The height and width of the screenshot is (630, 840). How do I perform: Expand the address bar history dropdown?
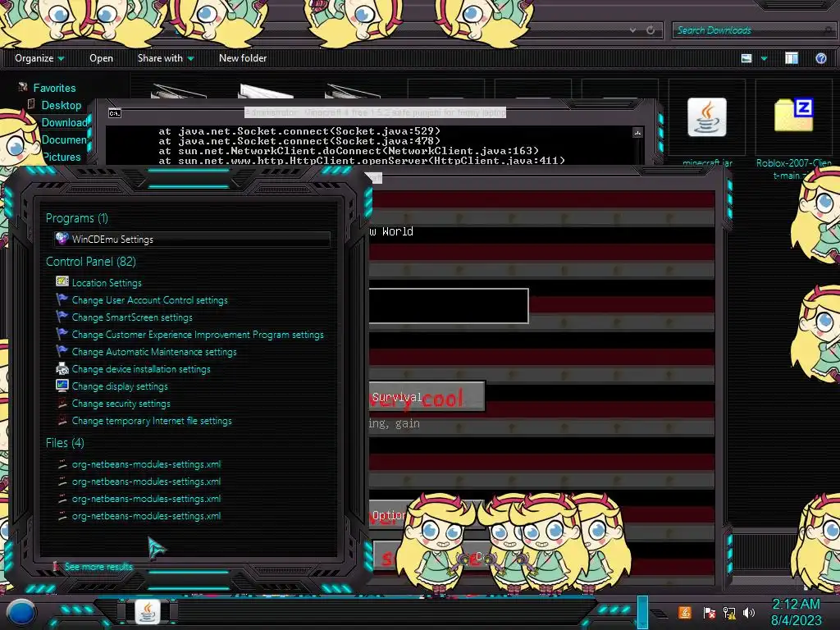tap(633, 30)
